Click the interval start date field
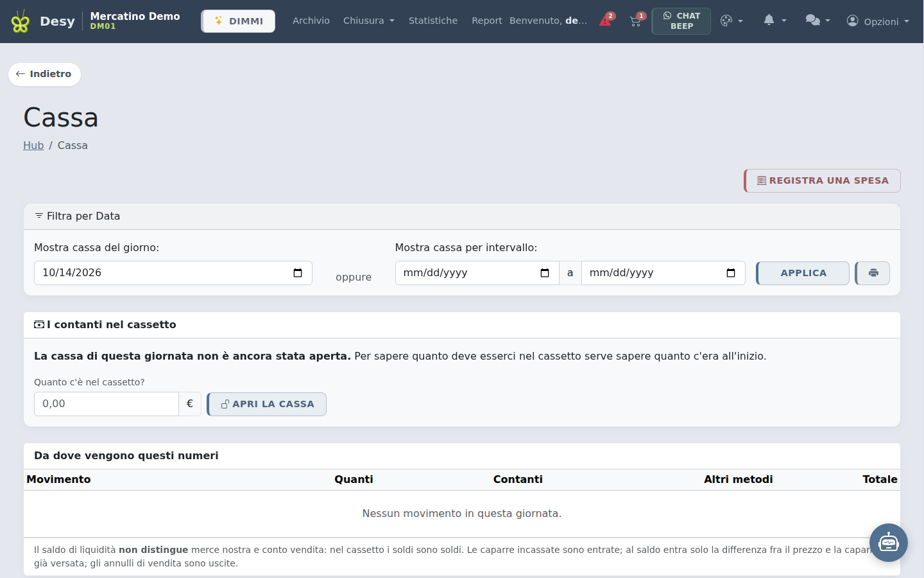 coord(477,273)
